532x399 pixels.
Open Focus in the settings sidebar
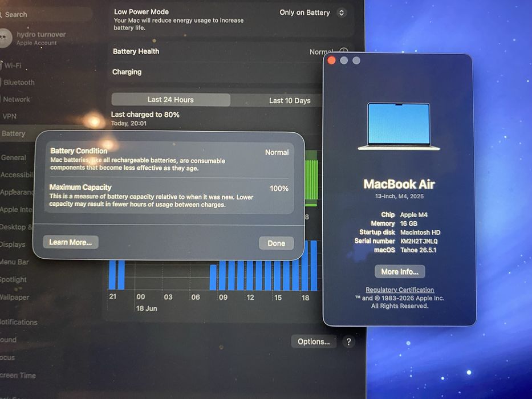click(x=7, y=357)
